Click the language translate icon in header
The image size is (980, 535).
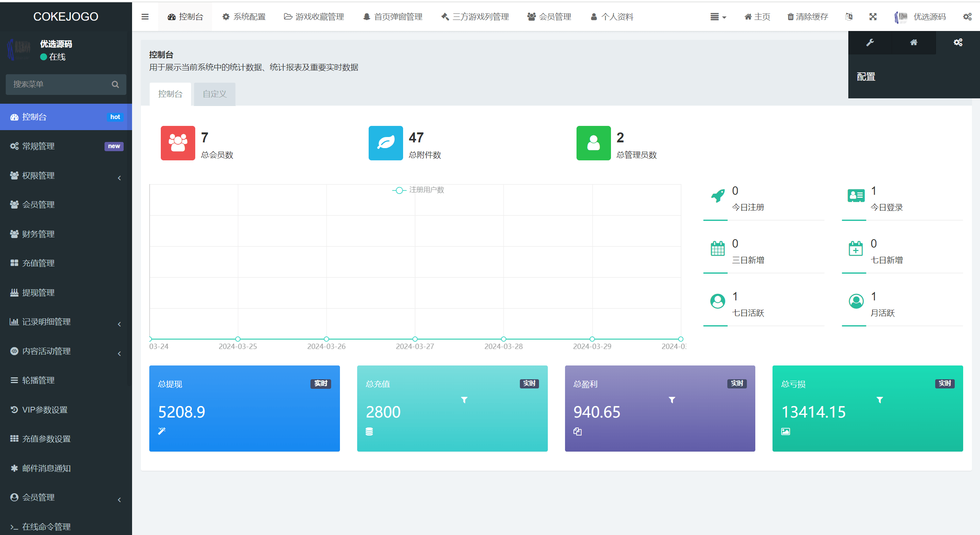pos(849,16)
